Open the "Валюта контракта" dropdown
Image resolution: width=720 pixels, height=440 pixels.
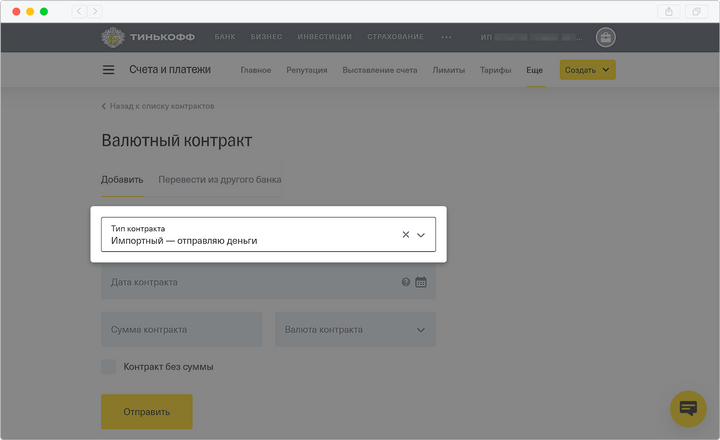[x=355, y=330]
